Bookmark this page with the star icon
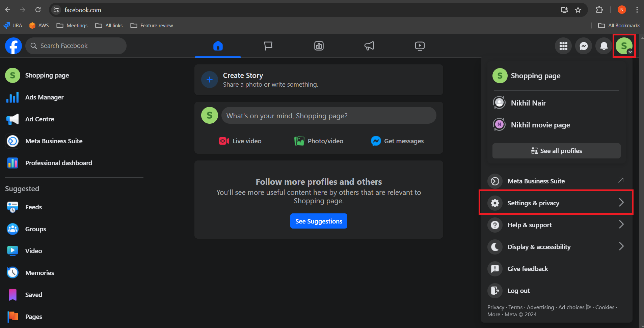 (x=578, y=10)
